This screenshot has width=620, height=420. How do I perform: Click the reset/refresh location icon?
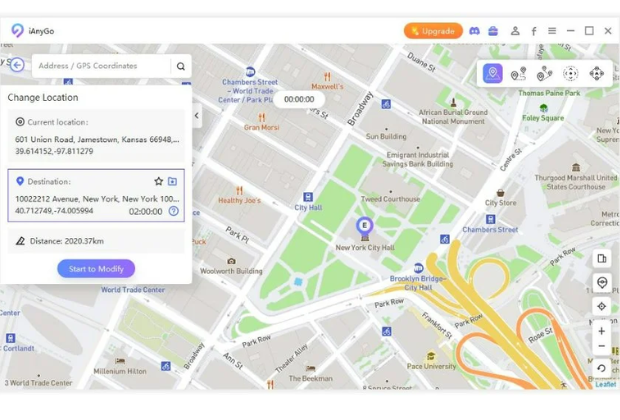point(601,368)
